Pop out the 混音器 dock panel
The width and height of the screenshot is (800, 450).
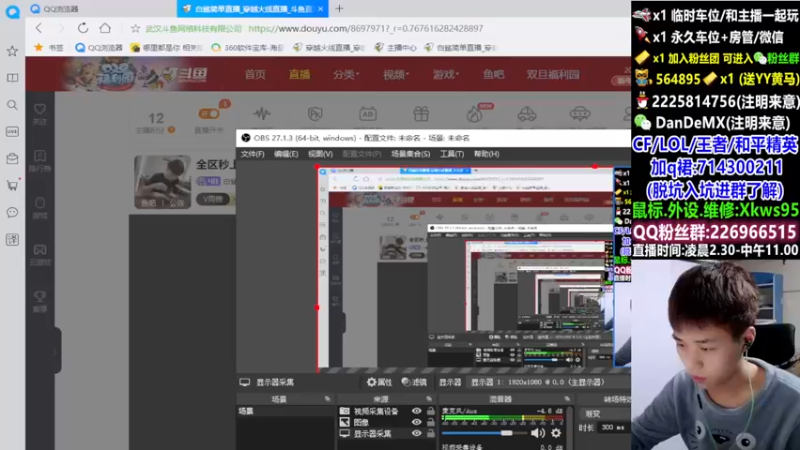567,399
